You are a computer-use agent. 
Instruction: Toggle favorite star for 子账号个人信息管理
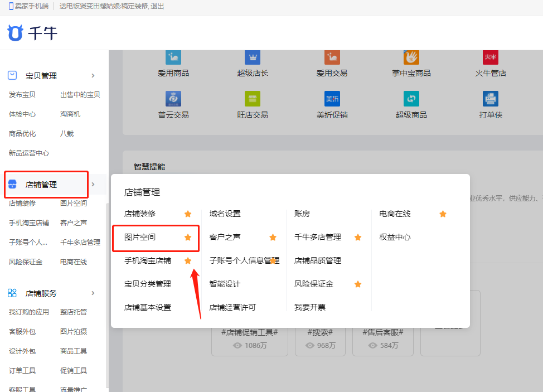point(273,261)
